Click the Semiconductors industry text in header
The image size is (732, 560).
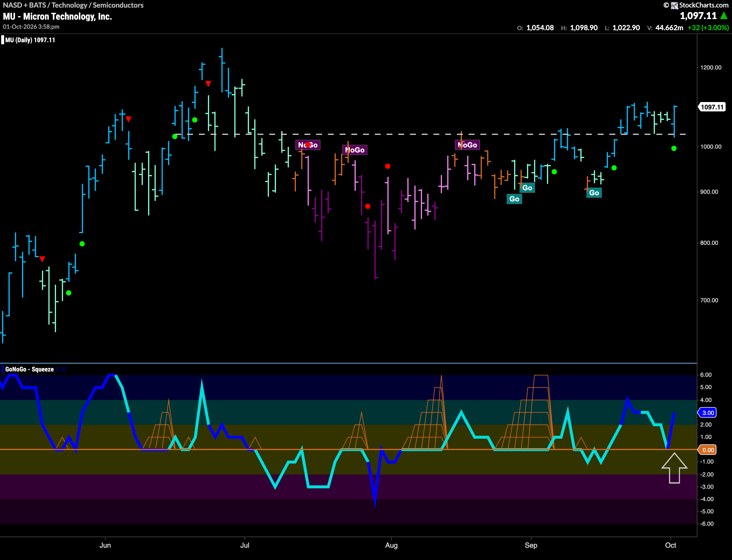(x=118, y=5)
